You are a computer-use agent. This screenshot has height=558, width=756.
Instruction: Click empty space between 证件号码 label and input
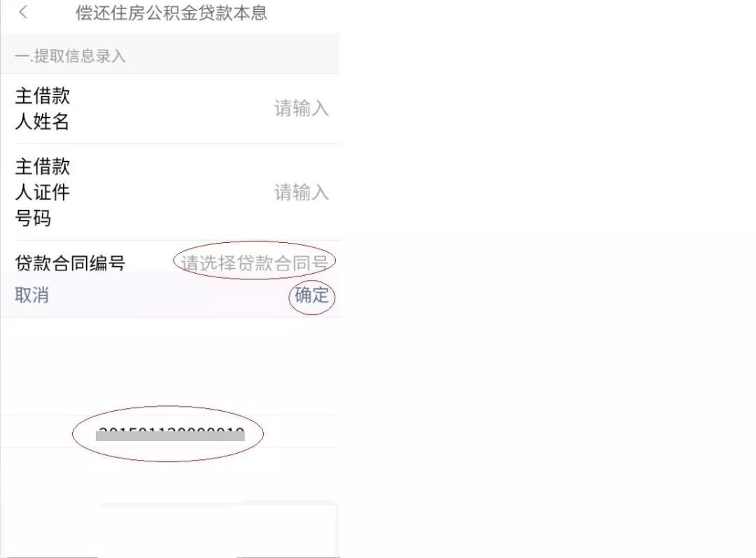(171, 192)
